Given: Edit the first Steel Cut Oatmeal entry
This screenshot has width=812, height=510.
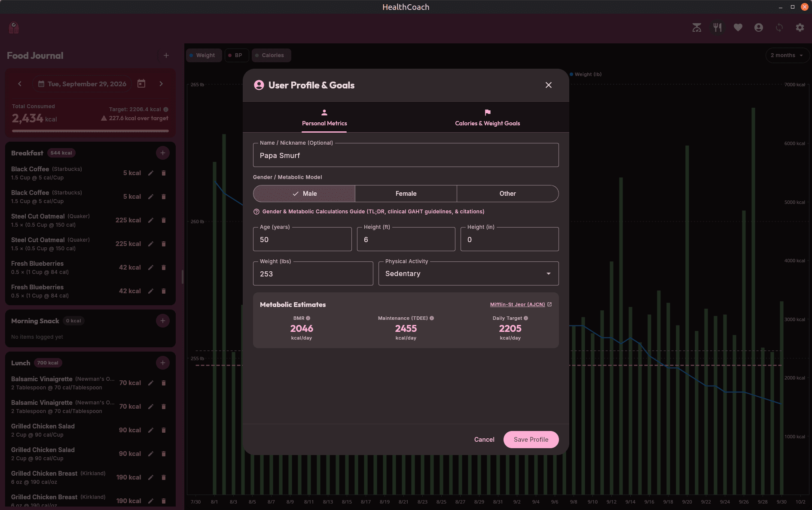Looking at the screenshot, I should 151,220.
